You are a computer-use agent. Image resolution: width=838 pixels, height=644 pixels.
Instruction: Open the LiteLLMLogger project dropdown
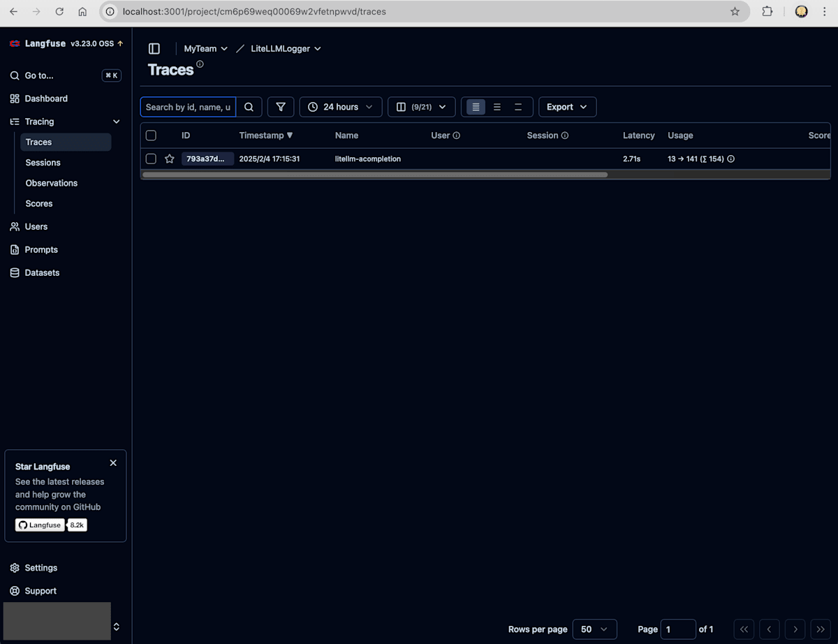[286, 49]
